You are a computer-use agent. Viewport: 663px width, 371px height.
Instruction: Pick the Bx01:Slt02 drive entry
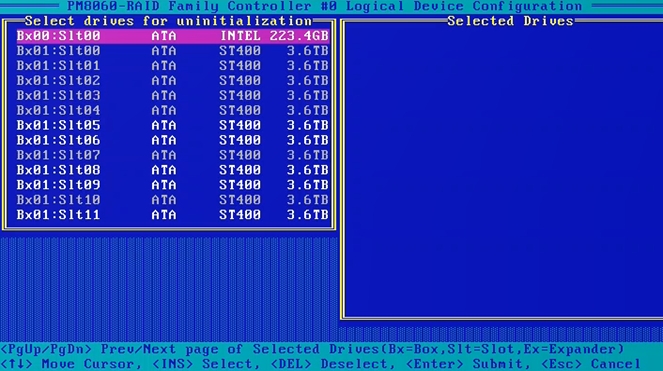pyautogui.click(x=173, y=80)
